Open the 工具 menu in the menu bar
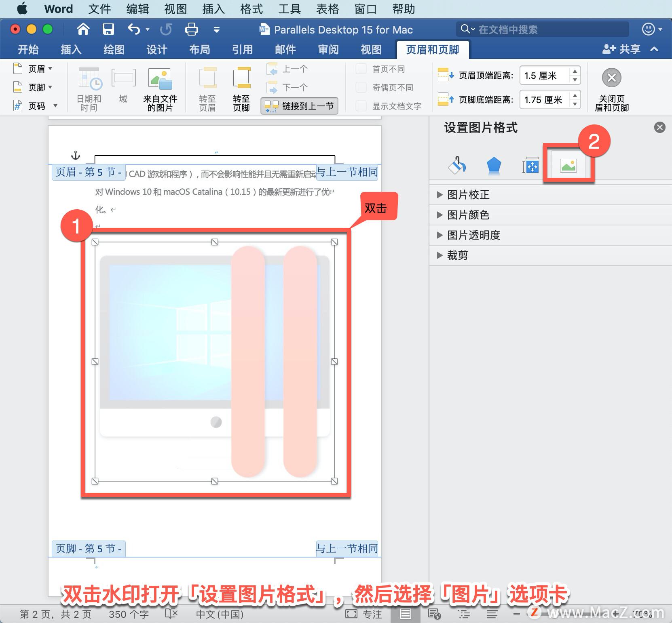Image resolution: width=672 pixels, height=623 pixels. [290, 9]
